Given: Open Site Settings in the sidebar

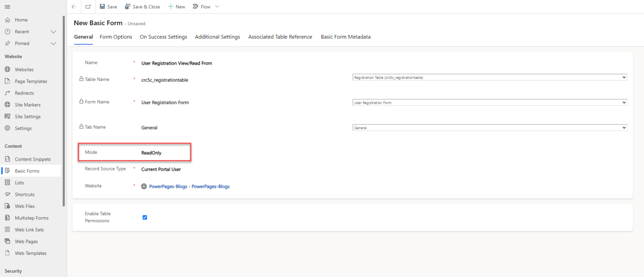Looking at the screenshot, I should (26, 116).
